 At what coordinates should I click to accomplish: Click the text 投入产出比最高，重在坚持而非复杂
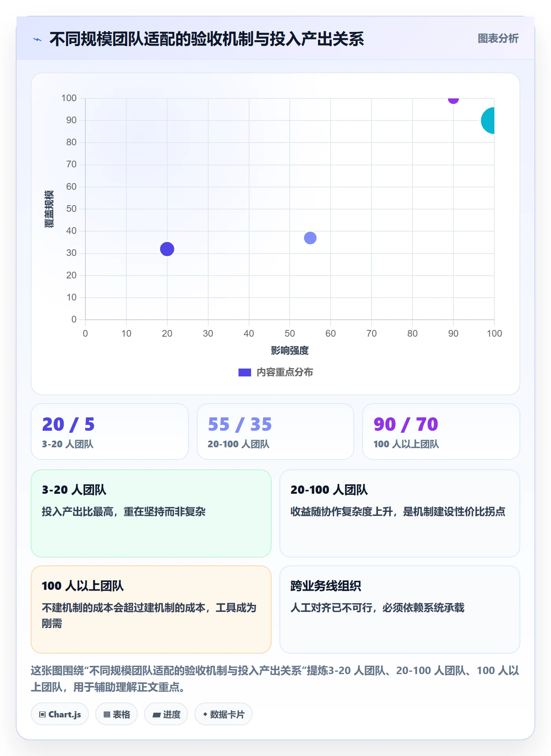[124, 511]
